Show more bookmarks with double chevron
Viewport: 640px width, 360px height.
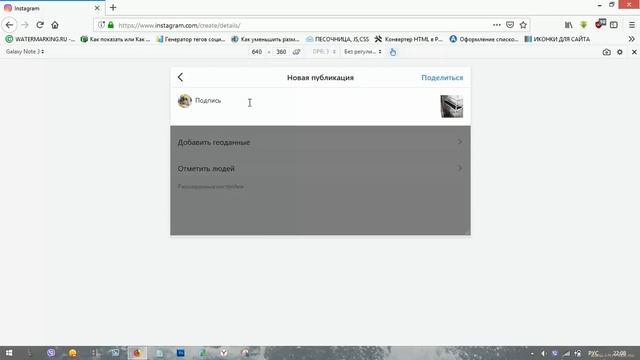pos(631,39)
